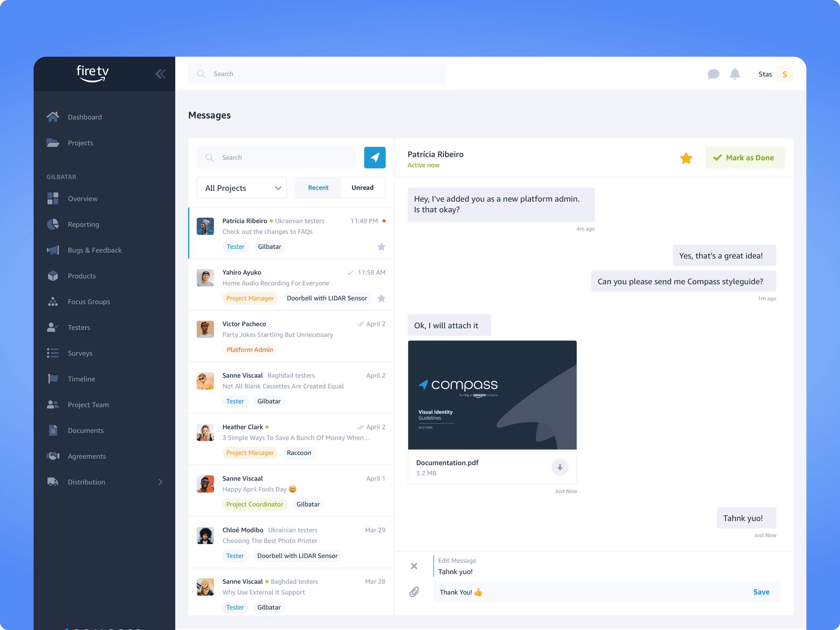Cancel editing with the X icon

coord(414,566)
